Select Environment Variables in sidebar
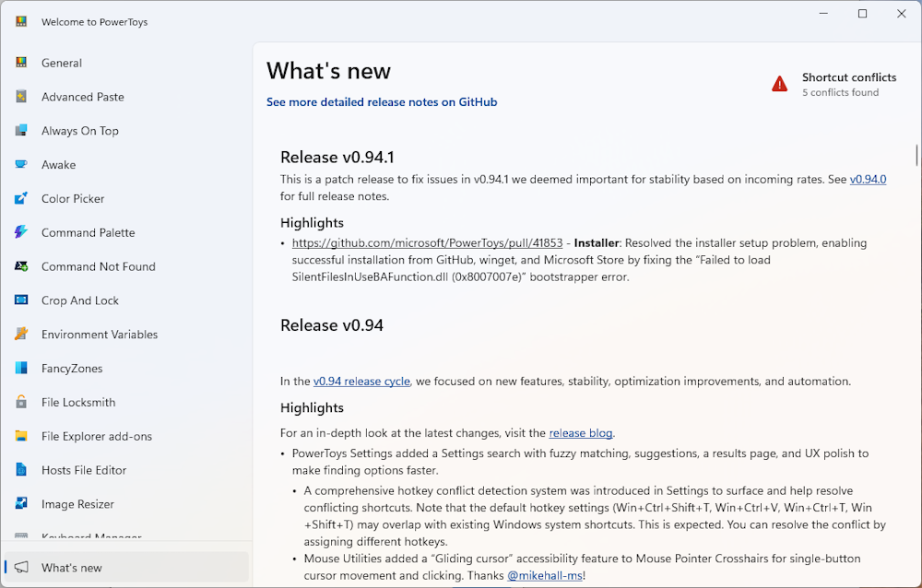Image resolution: width=922 pixels, height=588 pixels. tap(126, 335)
